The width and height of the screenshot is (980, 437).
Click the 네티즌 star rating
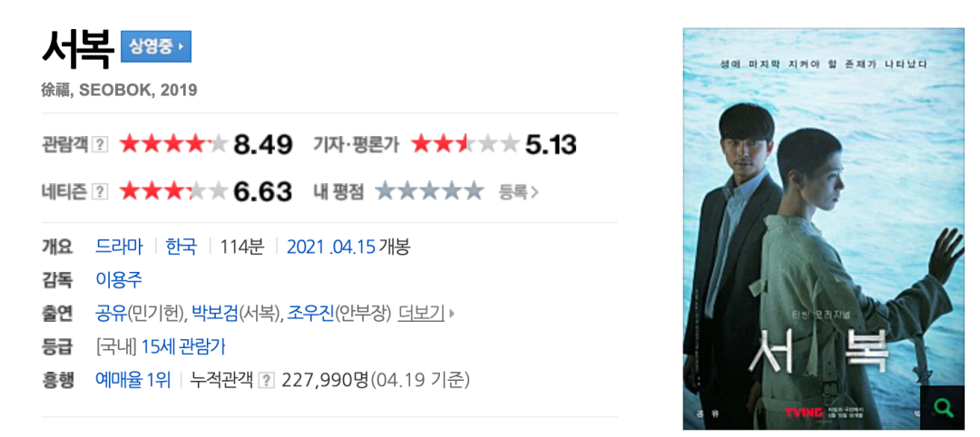[x=173, y=191]
